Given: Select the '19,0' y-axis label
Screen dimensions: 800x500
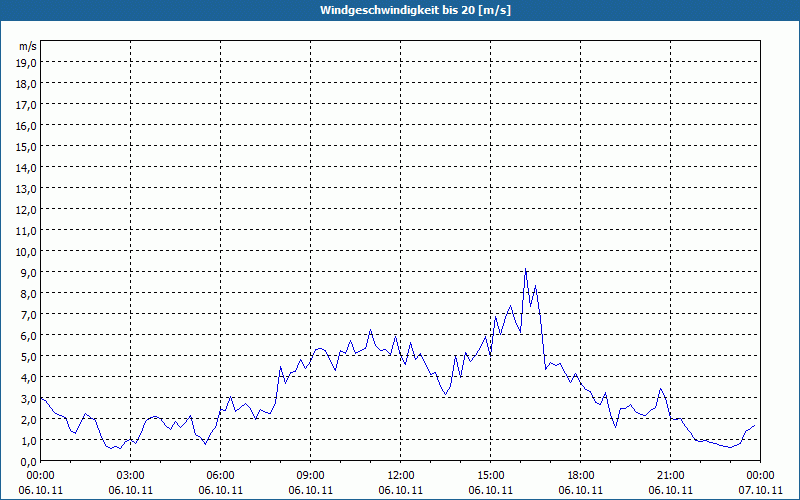Looking at the screenshot, I should (x=27, y=63).
